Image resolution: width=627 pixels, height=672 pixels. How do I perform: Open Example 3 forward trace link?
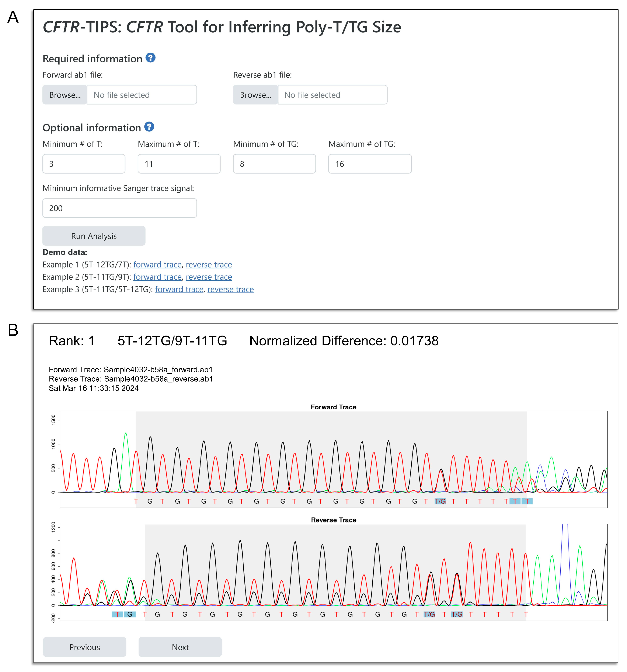coord(179,290)
